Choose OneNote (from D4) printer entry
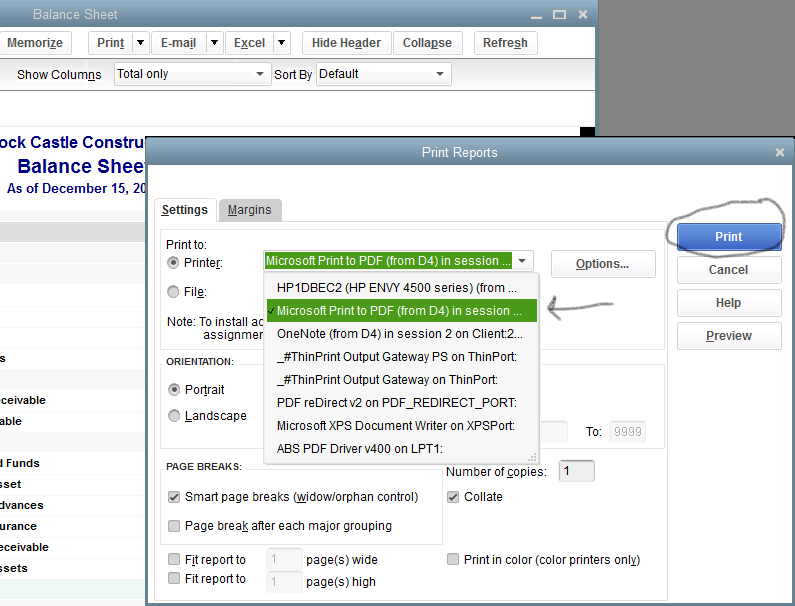Viewport: 795px width, 606px height. click(x=401, y=334)
